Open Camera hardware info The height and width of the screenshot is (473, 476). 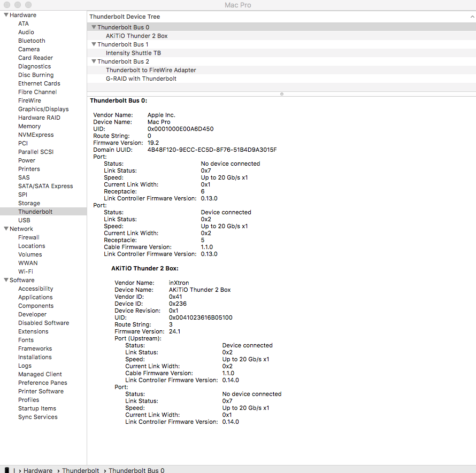29,49
